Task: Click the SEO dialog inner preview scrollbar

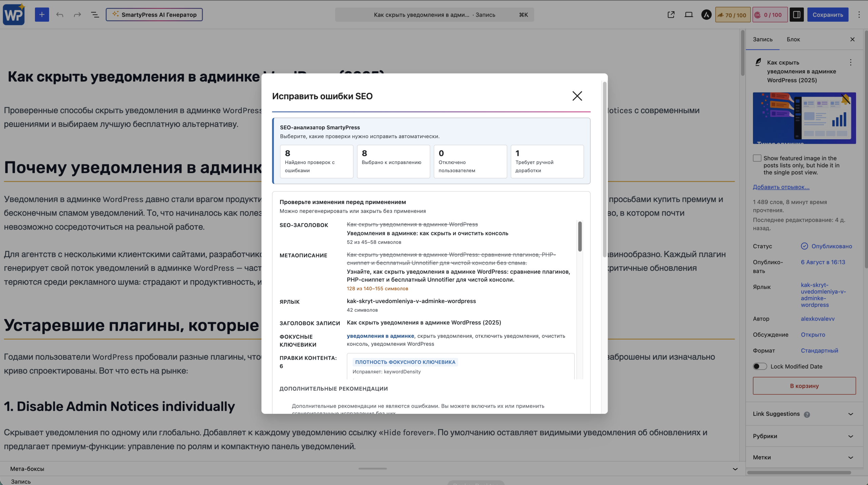Action: (x=580, y=236)
